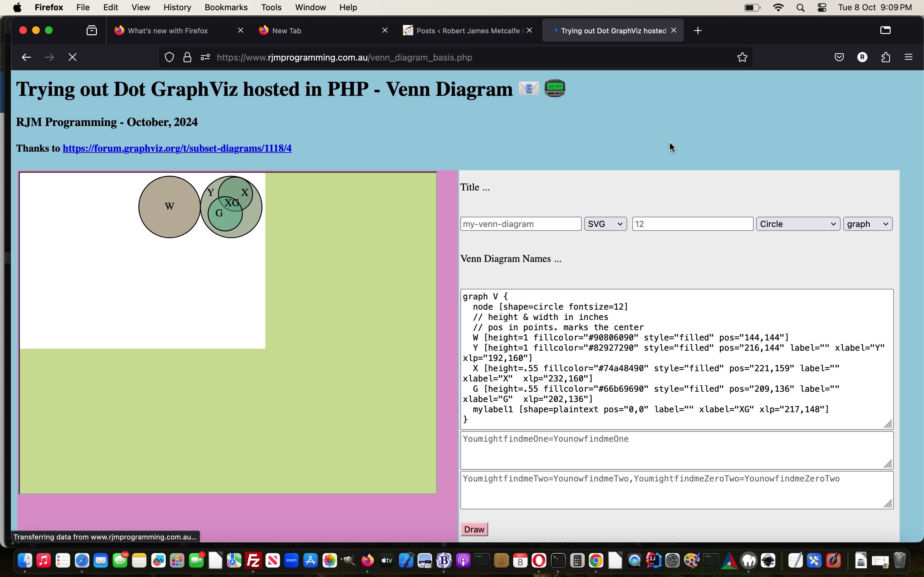Image resolution: width=924 pixels, height=577 pixels.
Task: Expand the graph type dropdown
Action: coord(868,224)
